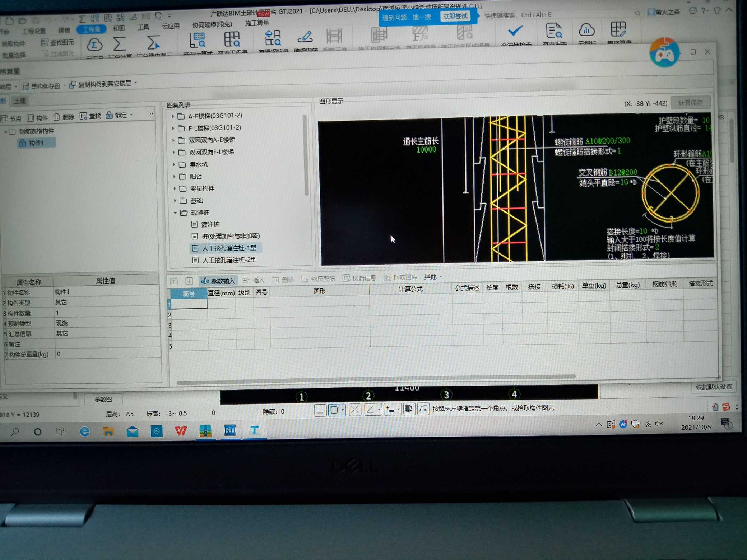Expand the 阳台 folder
The width and height of the screenshot is (747, 560).
tap(175, 177)
